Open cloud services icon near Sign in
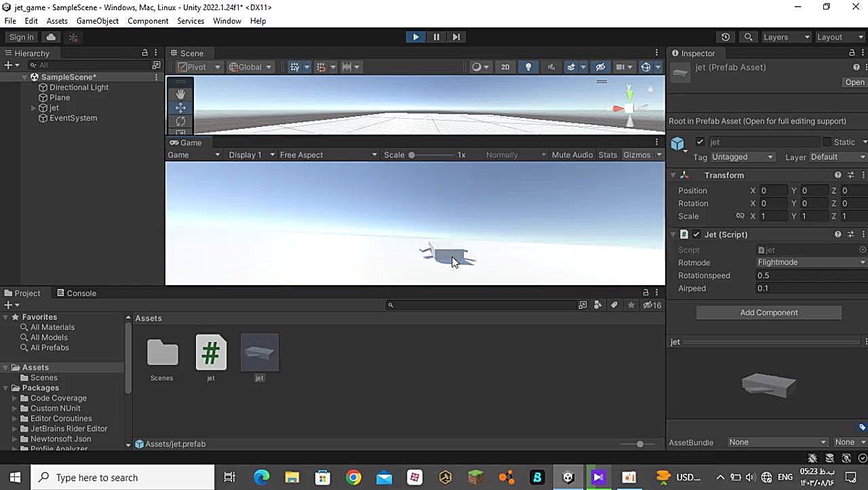 (51, 37)
